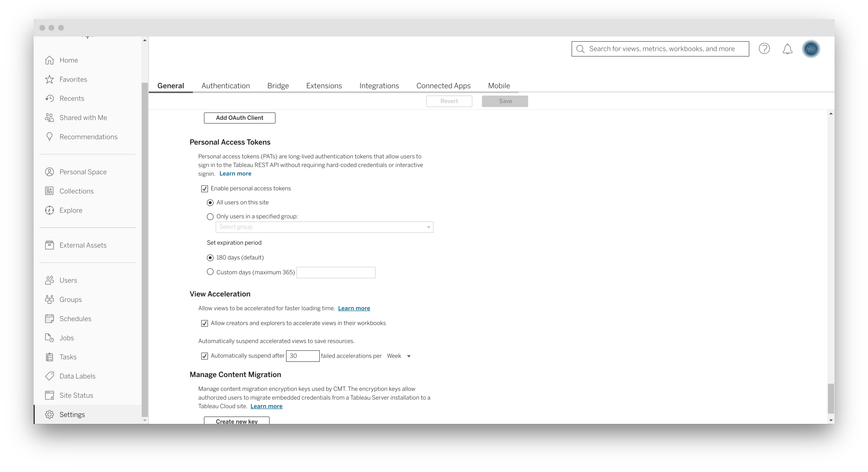Open Recents using the clock icon
This screenshot has width=868, height=472.
click(50, 98)
